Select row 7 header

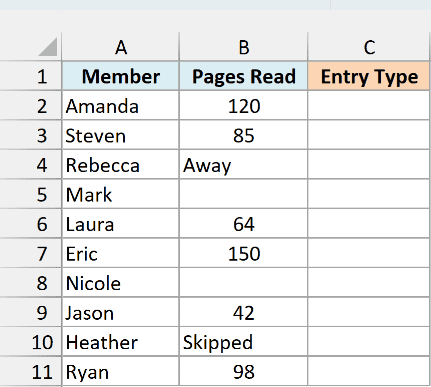(31, 253)
